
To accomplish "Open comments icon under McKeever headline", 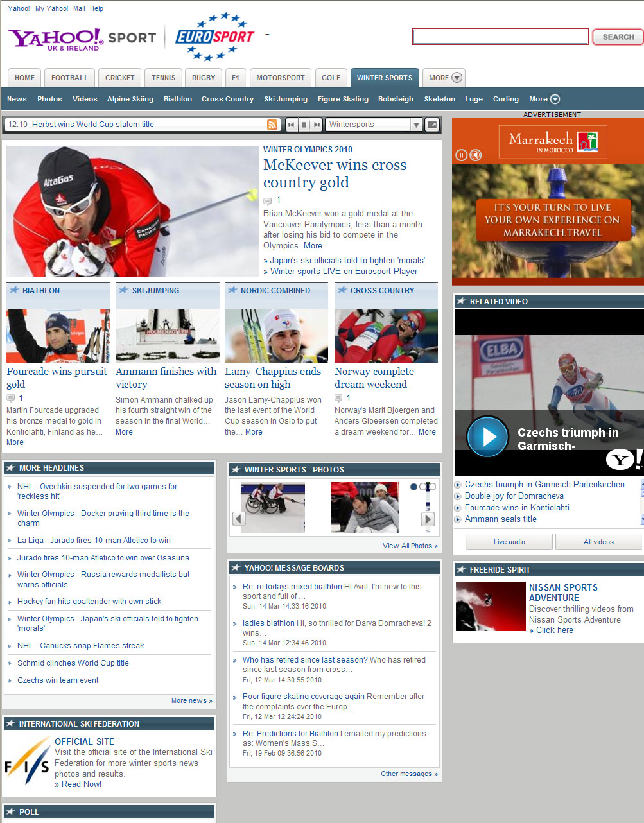I will coord(268,201).
